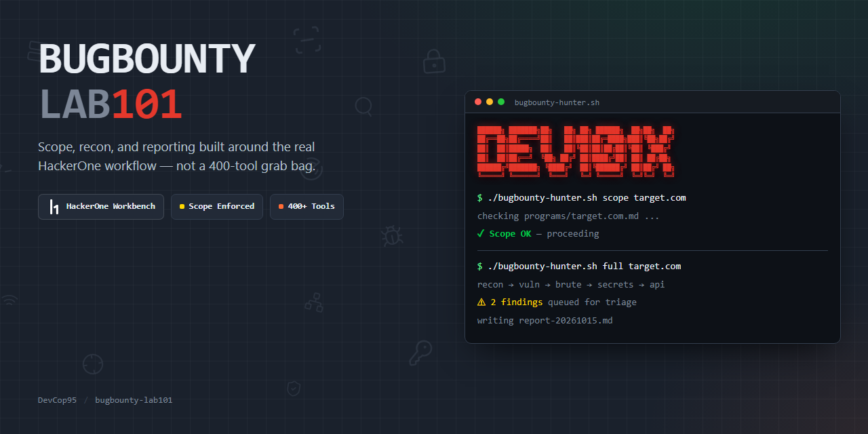The width and height of the screenshot is (868, 434).
Task: Select the 'Scope OK — proceeding' text
Action: click(x=544, y=233)
